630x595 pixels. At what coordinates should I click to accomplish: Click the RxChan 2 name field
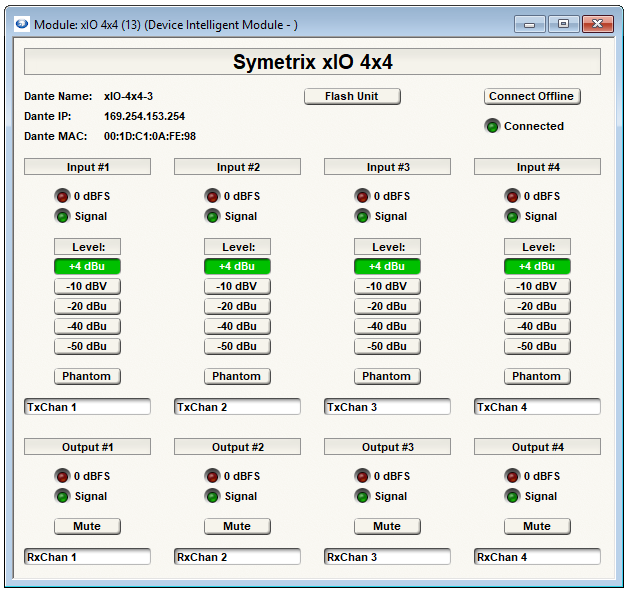coord(237,557)
